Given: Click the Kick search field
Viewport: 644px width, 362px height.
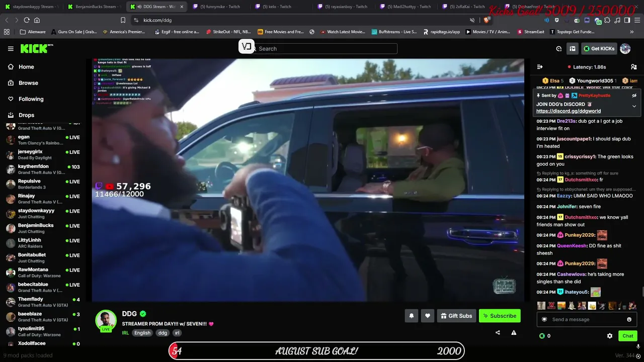Looking at the screenshot, I should pos(324,49).
